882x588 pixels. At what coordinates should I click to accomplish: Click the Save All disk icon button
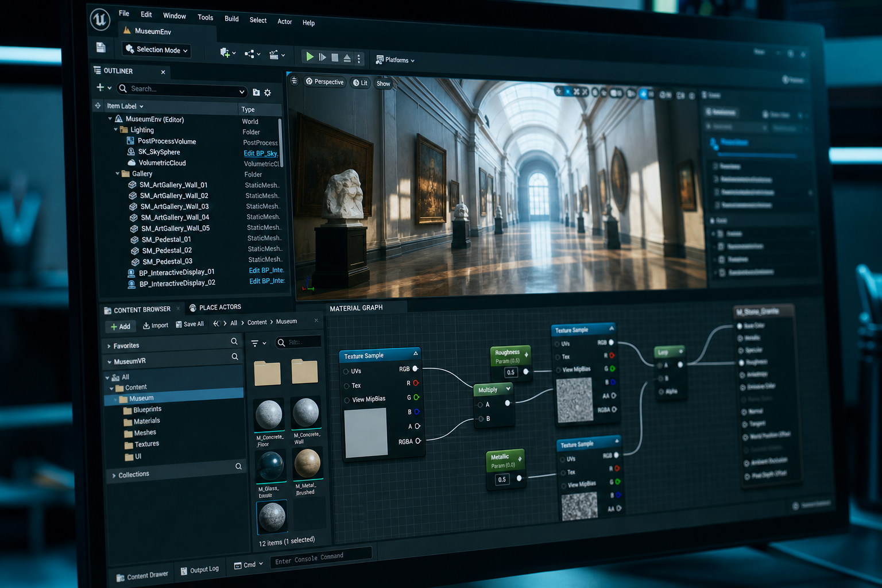(190, 324)
